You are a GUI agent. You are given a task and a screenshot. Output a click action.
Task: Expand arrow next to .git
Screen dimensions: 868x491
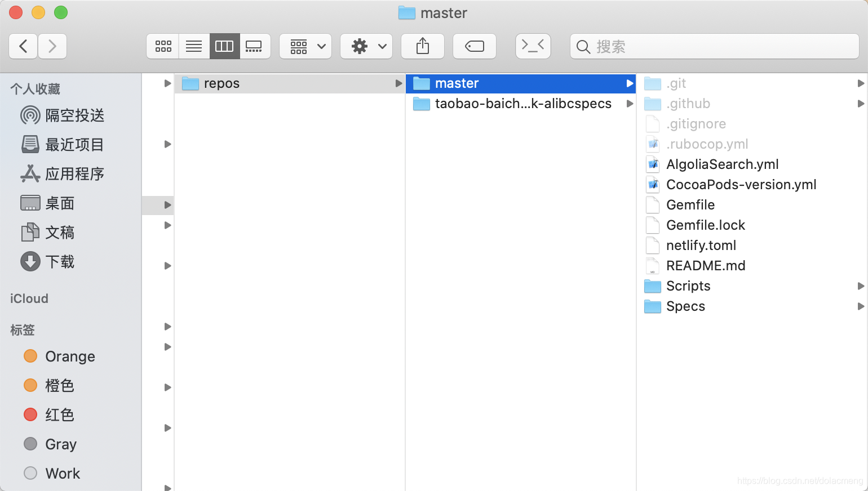click(x=861, y=83)
